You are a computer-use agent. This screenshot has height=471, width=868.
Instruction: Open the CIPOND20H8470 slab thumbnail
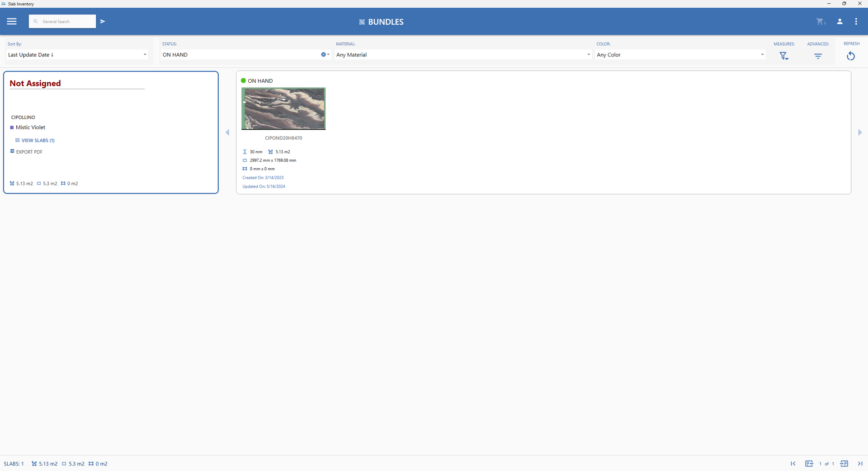point(283,108)
